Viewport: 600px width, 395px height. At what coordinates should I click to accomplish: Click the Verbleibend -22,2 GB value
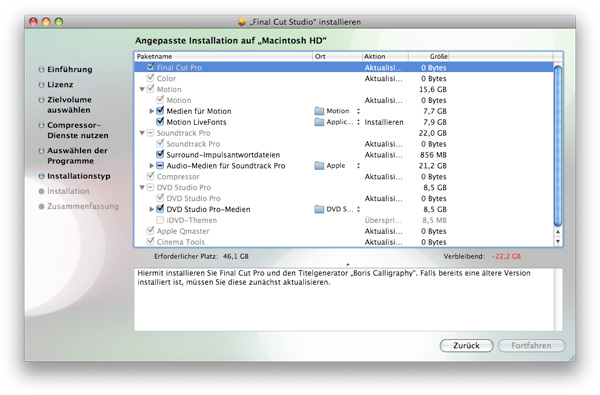click(x=506, y=256)
